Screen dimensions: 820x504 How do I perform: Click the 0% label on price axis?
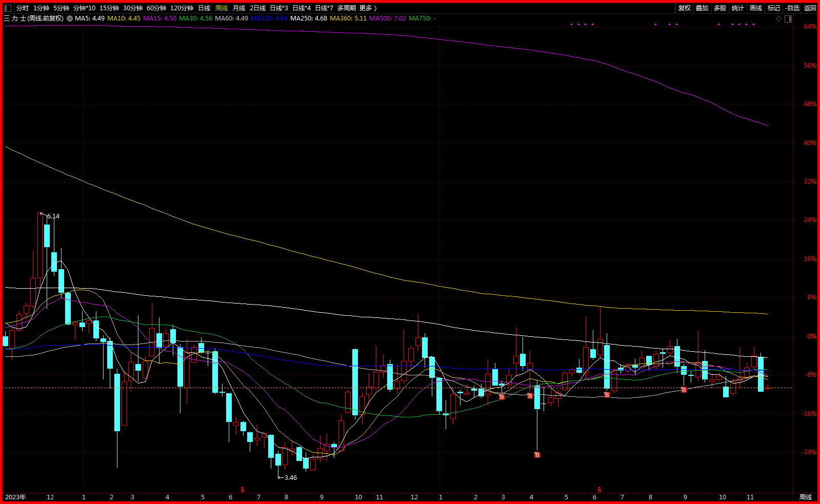pyautogui.click(x=812, y=336)
